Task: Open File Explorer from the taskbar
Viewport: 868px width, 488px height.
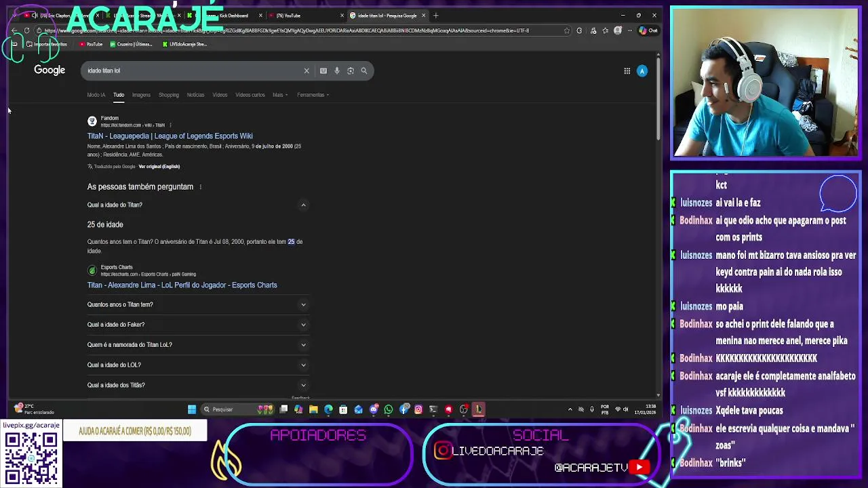Action: click(x=313, y=409)
